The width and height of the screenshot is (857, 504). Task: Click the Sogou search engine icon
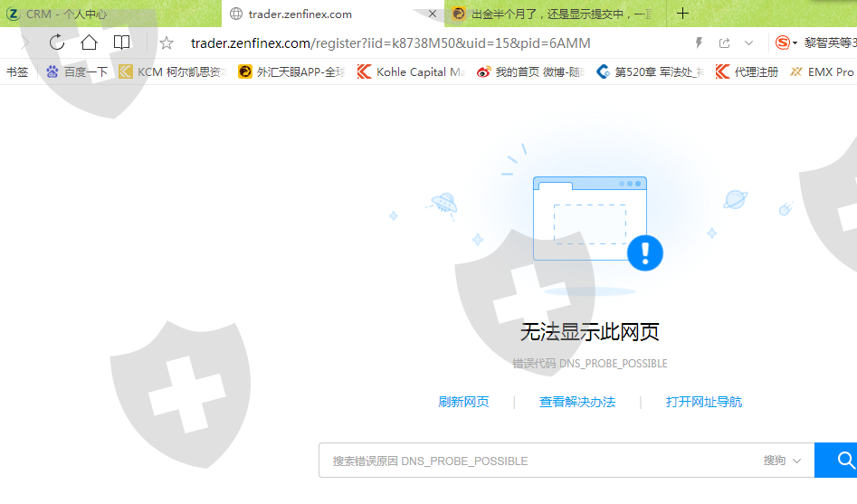point(783,43)
